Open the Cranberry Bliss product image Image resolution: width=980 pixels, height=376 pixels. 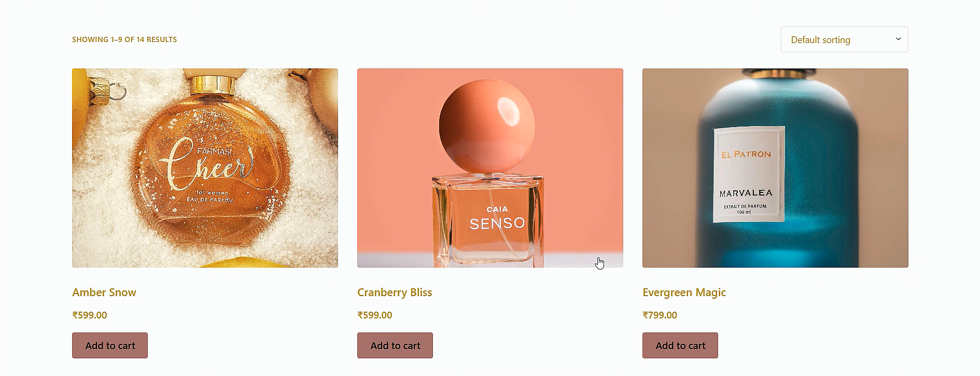click(x=490, y=168)
